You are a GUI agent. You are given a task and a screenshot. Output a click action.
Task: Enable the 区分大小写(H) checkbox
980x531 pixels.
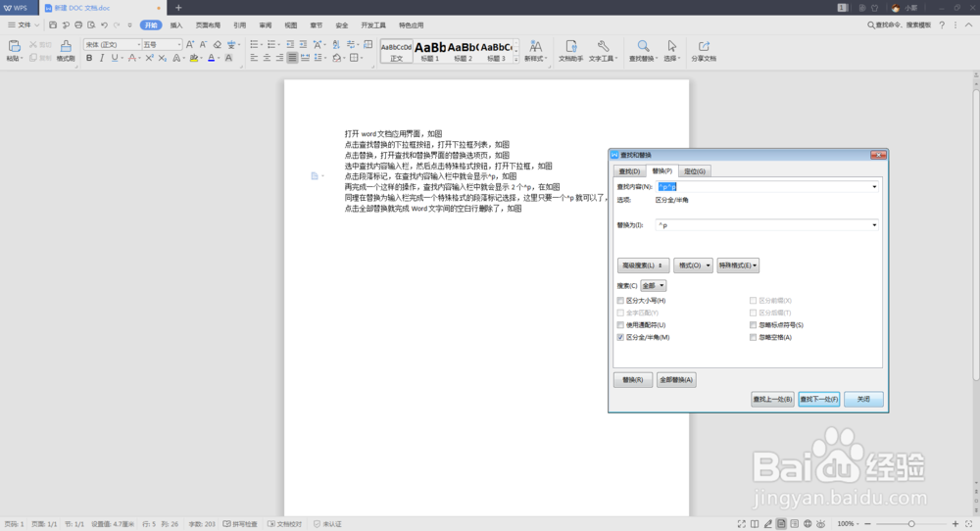tap(620, 301)
